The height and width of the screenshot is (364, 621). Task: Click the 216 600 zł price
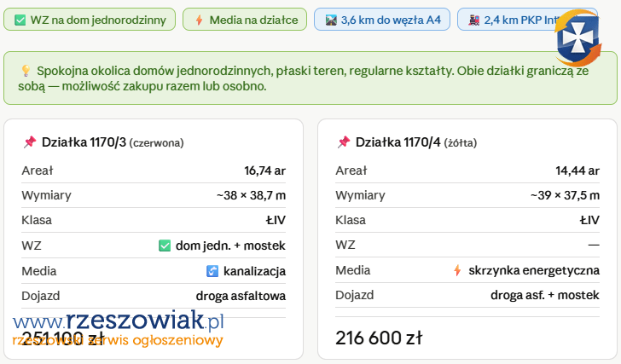click(379, 338)
